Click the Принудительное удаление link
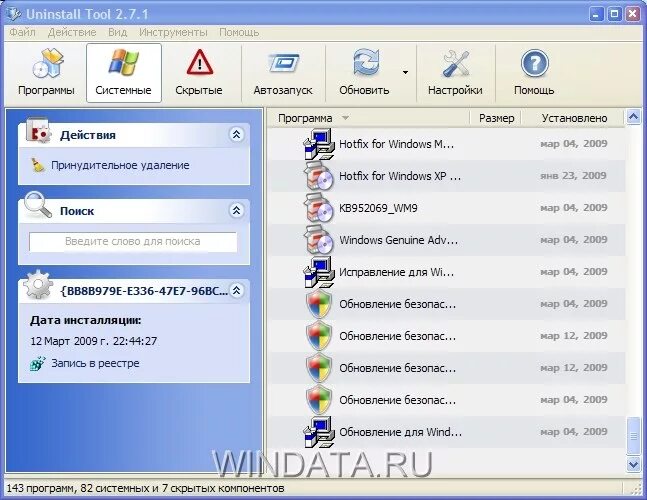The height and width of the screenshot is (500, 647). point(120,165)
